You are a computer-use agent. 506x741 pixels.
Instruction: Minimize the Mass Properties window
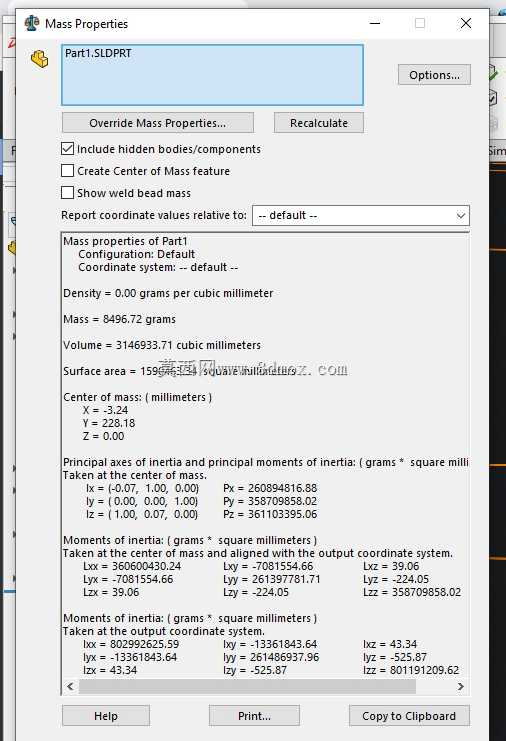(375, 23)
